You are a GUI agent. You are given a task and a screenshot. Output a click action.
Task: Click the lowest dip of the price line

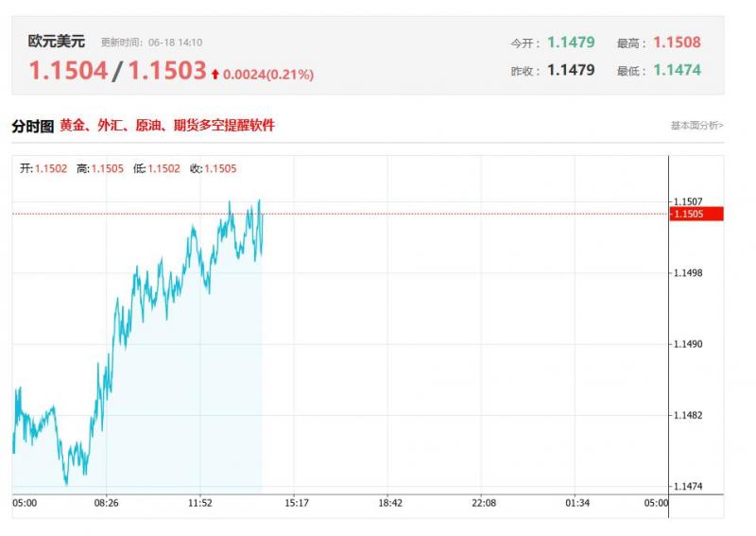[66, 483]
